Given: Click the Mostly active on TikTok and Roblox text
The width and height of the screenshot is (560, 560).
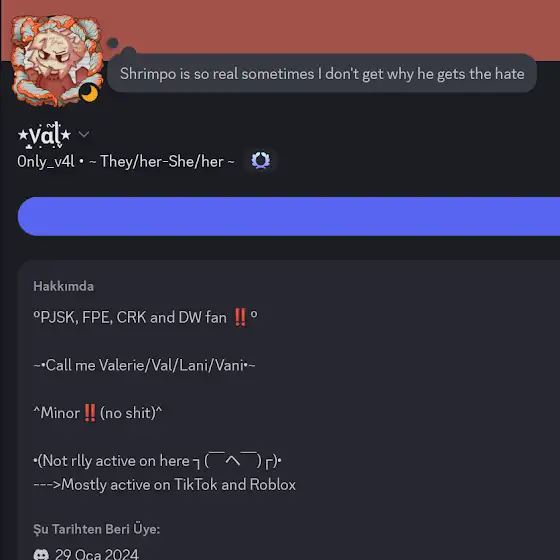Looking at the screenshot, I should pos(165,485).
